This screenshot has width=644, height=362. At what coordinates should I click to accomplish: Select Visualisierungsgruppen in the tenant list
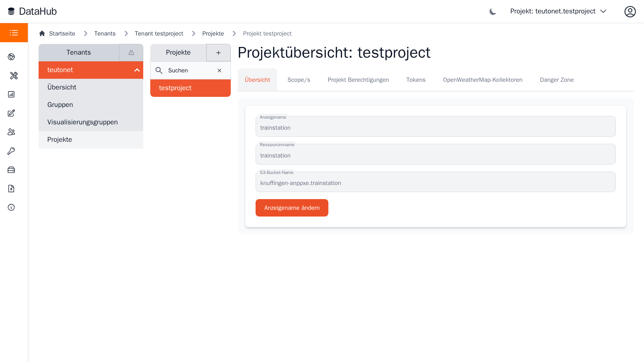83,122
